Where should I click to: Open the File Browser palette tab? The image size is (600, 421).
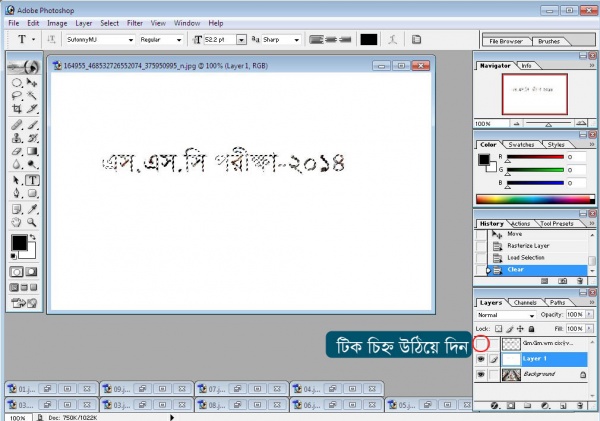506,41
